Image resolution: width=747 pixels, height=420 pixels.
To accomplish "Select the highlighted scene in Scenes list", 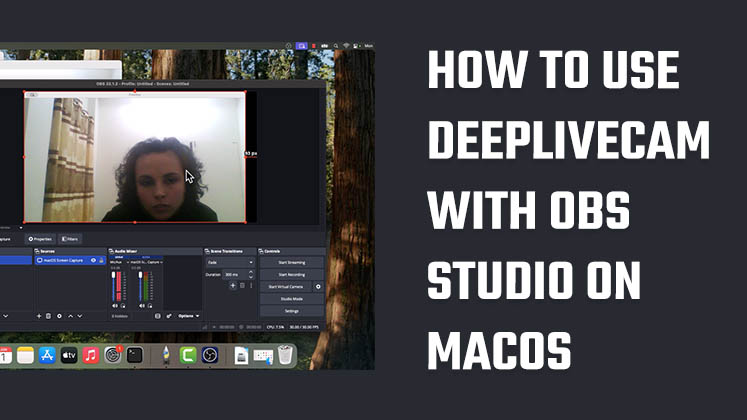I will point(16,260).
